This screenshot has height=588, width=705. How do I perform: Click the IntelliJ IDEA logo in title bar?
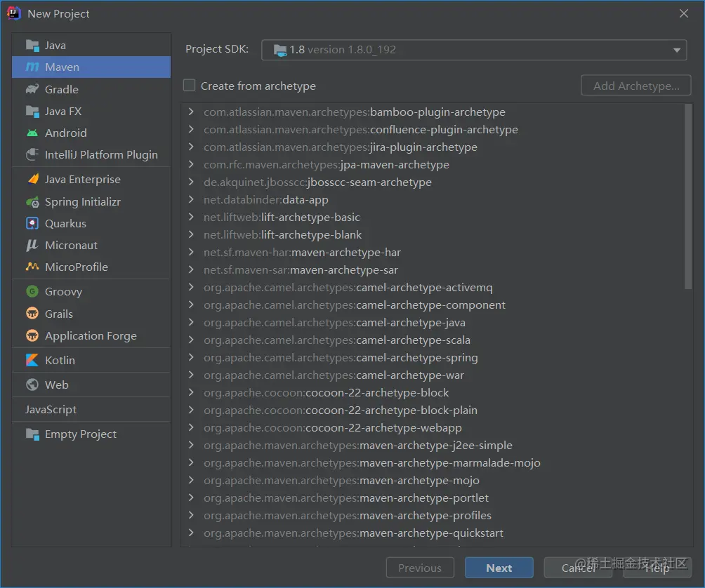click(14, 13)
